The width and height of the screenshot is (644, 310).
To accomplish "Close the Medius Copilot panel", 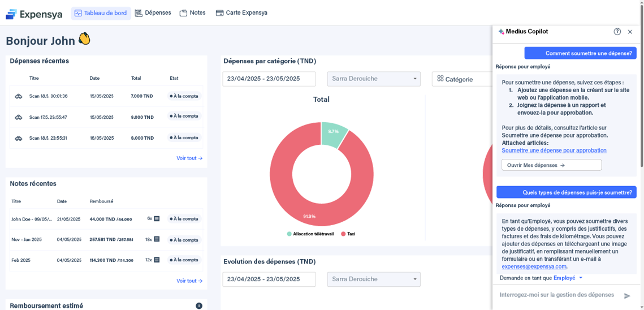I will [x=630, y=32].
